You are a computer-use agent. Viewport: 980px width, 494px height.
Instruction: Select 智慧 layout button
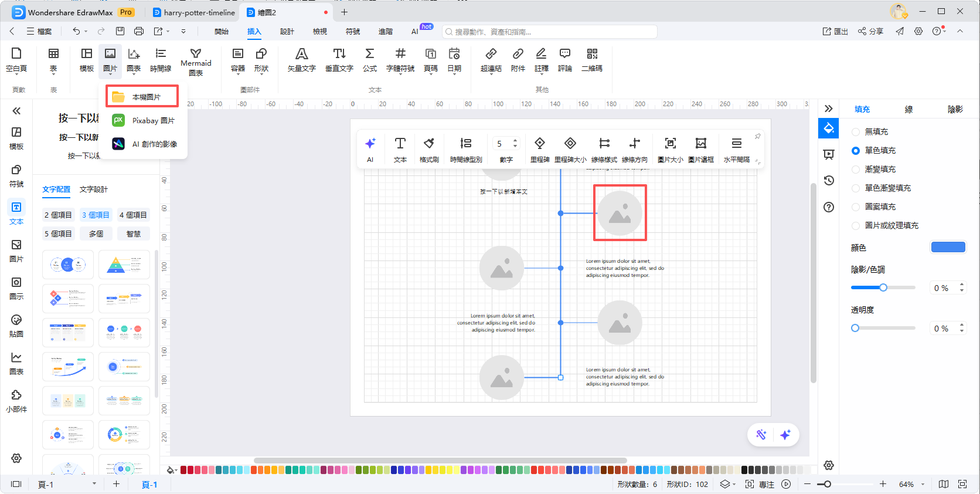click(133, 234)
